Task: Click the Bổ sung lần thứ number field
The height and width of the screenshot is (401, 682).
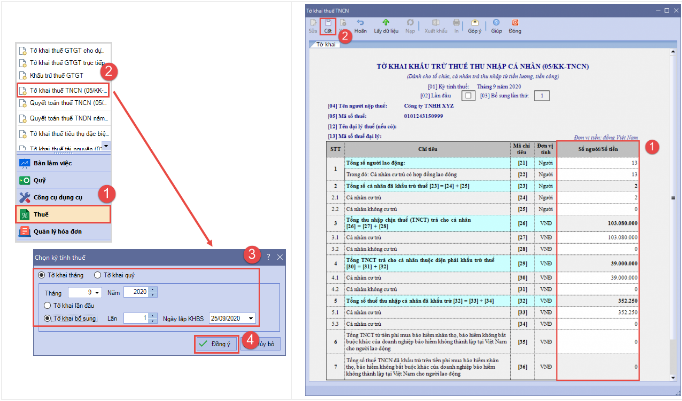Action: [542, 95]
